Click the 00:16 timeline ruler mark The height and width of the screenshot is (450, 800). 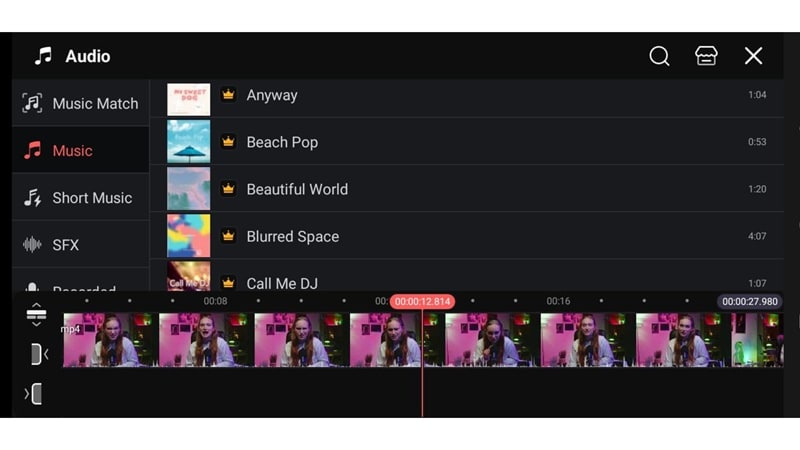pyautogui.click(x=558, y=301)
